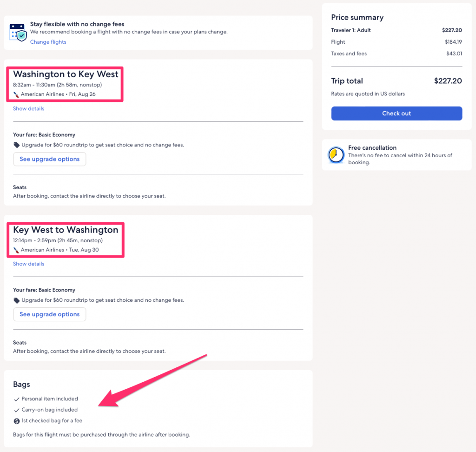The width and height of the screenshot is (476, 452).
Task: Click the Bags section heading
Action: tap(21, 385)
